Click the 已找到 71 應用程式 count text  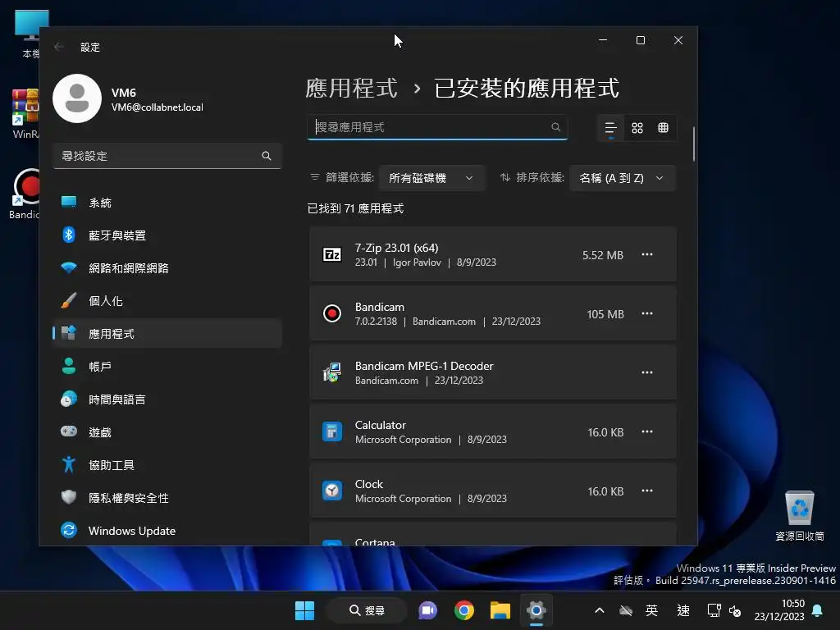pyautogui.click(x=355, y=208)
